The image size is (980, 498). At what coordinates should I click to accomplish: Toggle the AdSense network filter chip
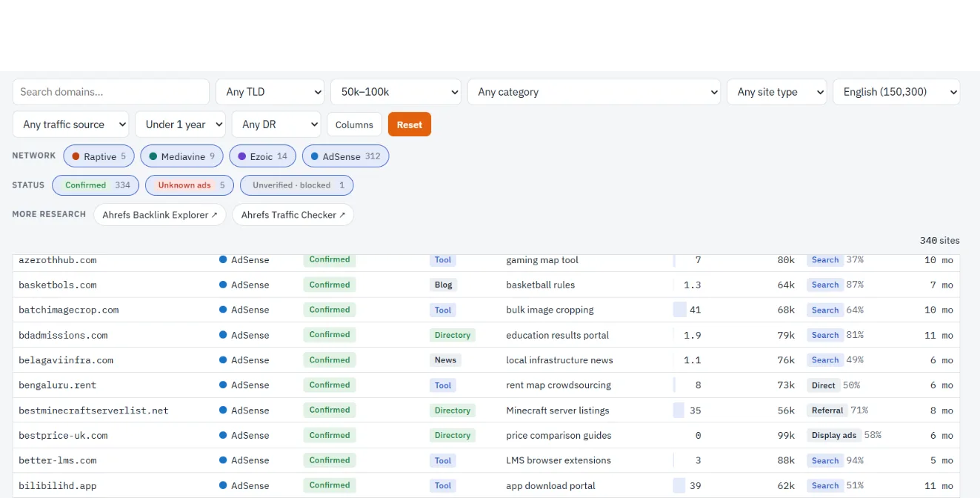tap(345, 156)
